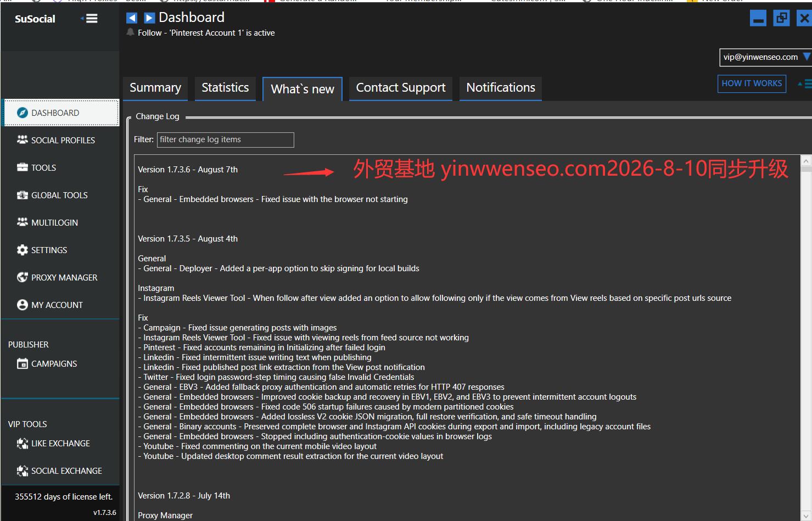Open the Contact Support tab

401,88
